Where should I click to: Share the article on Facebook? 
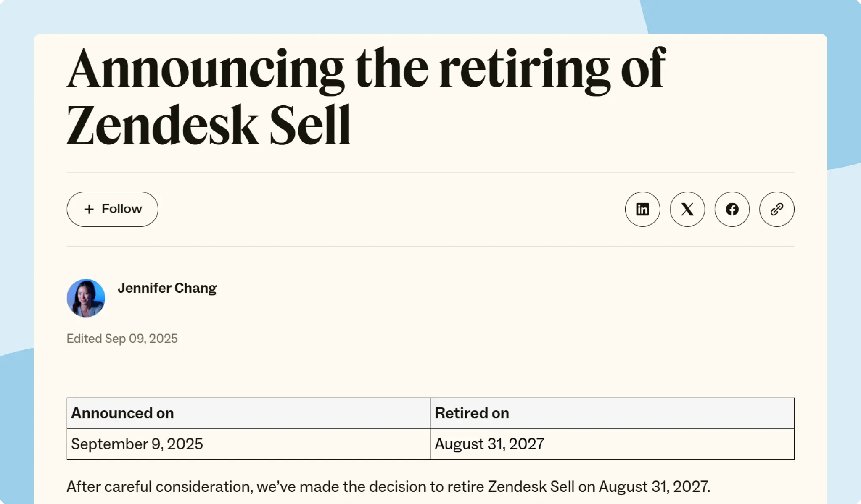(732, 209)
